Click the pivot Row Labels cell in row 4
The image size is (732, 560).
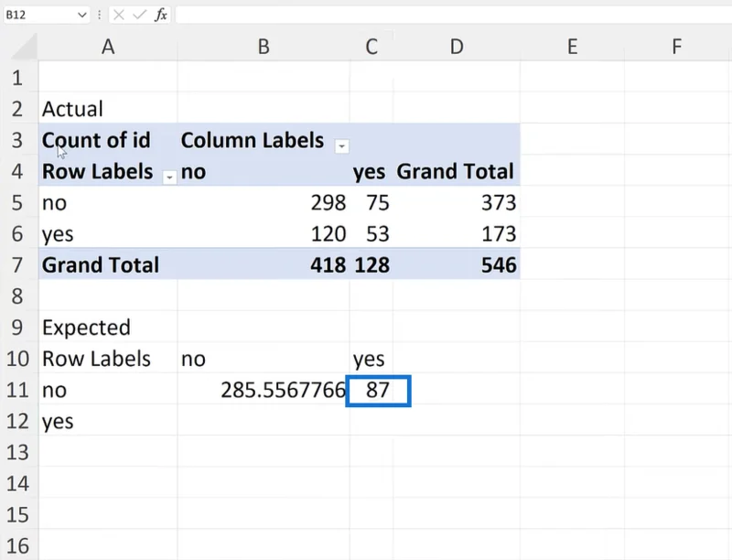point(108,171)
